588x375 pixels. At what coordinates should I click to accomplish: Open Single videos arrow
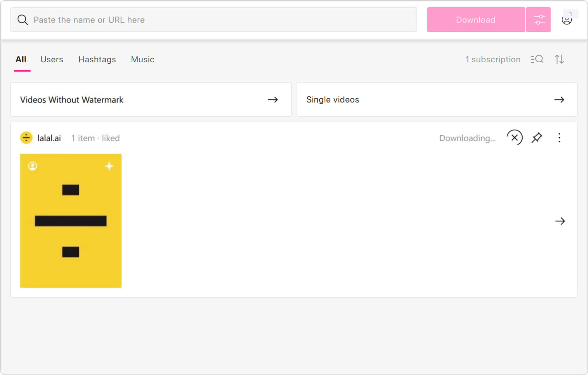pos(559,100)
